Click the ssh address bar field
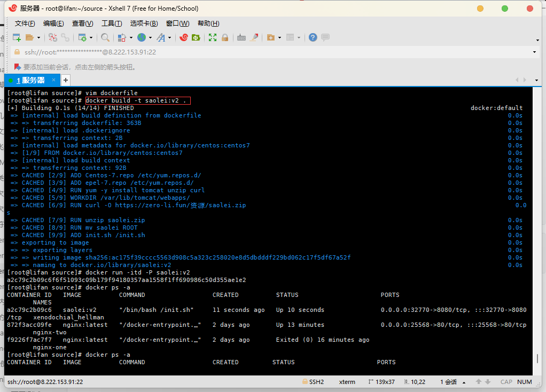This screenshot has height=392, width=546. coord(267,52)
